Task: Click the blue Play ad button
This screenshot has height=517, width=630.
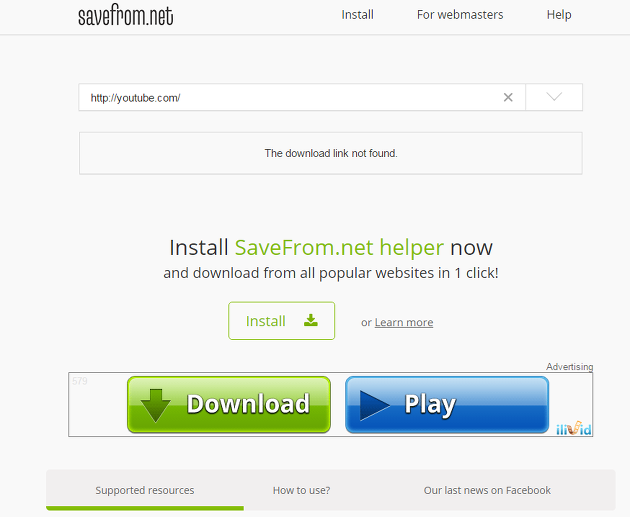Action: coord(447,405)
